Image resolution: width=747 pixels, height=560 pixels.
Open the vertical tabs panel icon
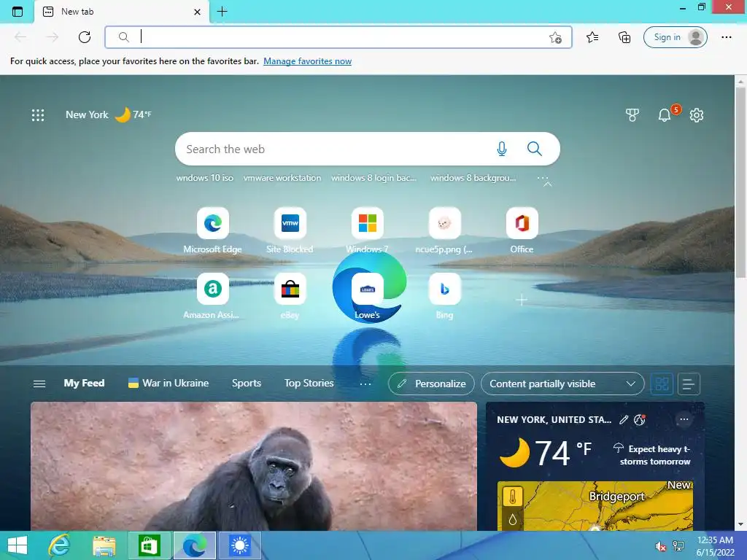pyautogui.click(x=18, y=12)
